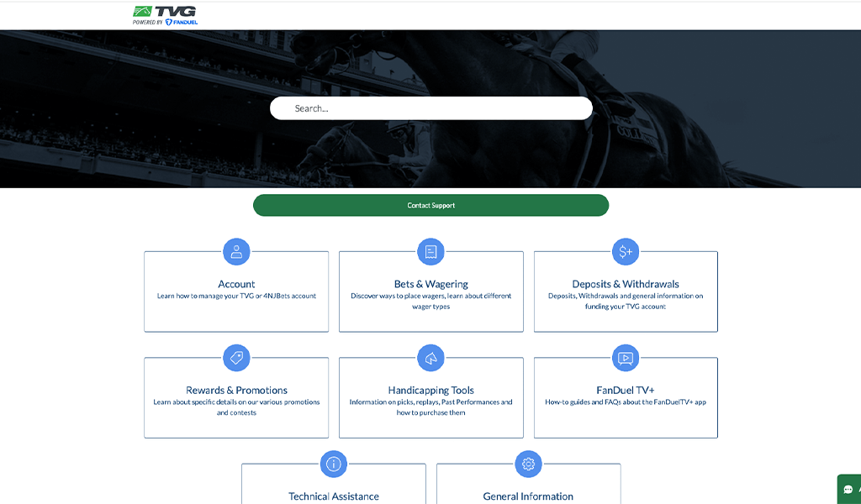Open the FanDuel TV+ screen icon
Screen dimensions: 861x504
626,358
